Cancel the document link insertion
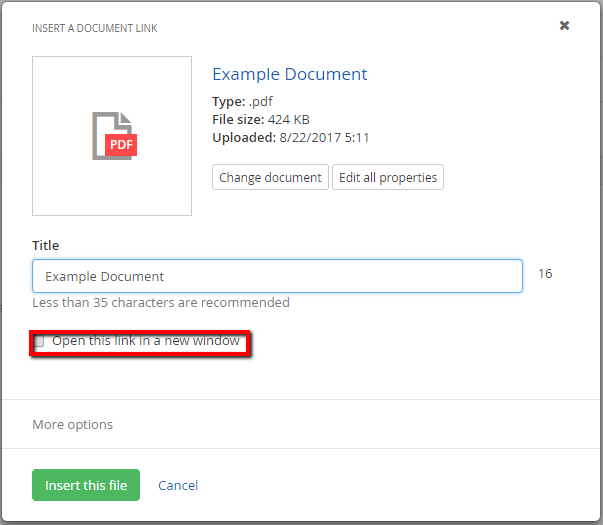 coord(178,485)
